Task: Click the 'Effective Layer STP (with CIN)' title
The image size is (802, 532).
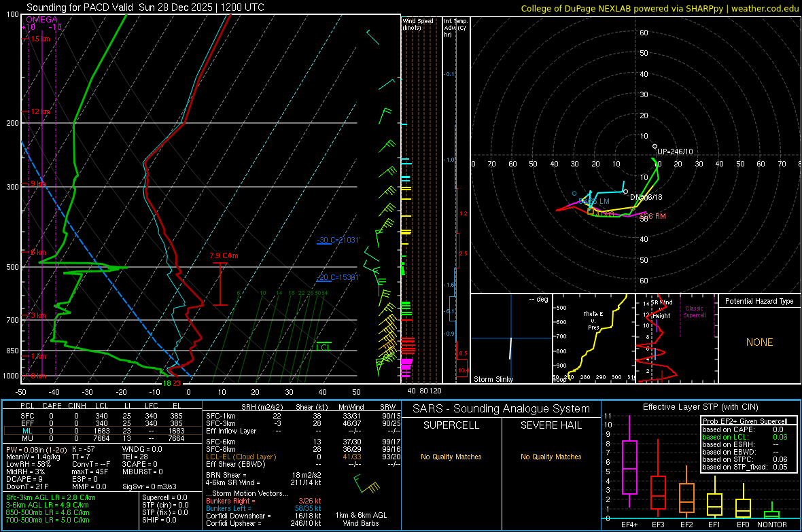Action: click(x=700, y=407)
